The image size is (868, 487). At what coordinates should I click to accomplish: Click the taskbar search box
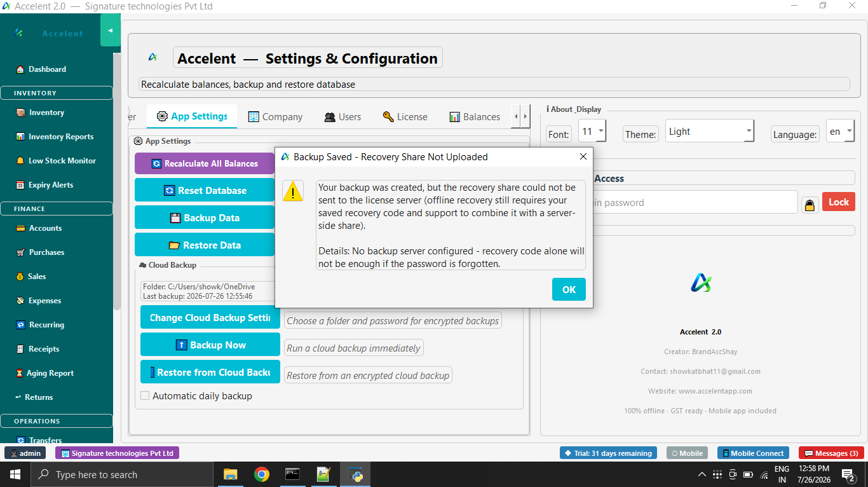tap(121, 474)
